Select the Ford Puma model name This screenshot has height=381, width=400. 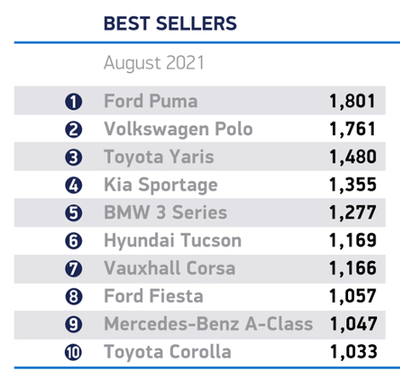[151, 101]
